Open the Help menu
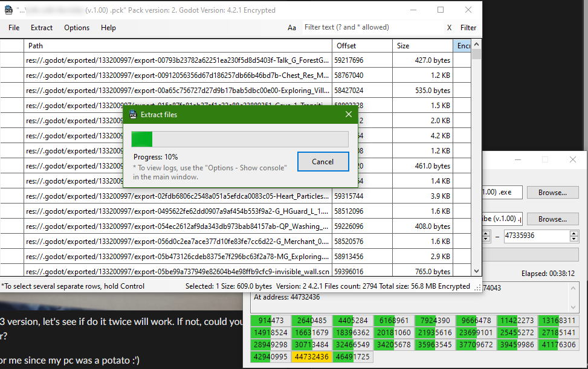This screenshot has width=588, height=369. click(x=108, y=28)
